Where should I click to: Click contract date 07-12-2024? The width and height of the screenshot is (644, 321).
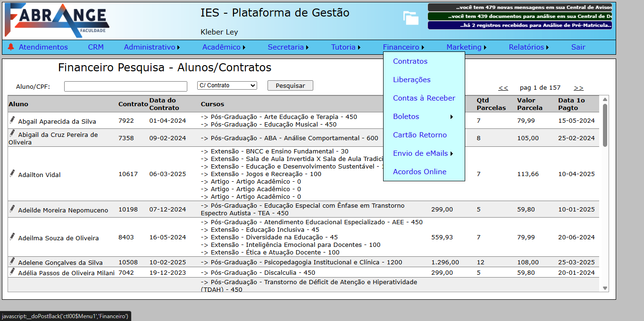click(167, 210)
